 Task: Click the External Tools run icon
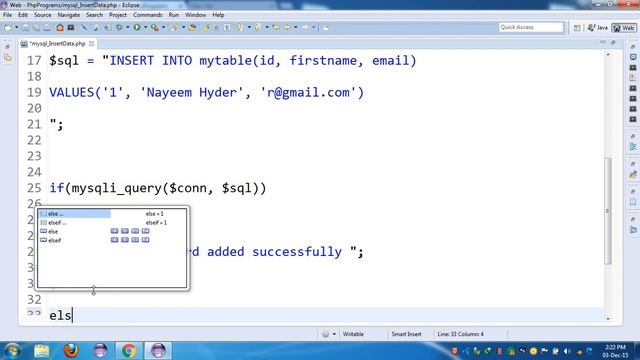click(155, 27)
